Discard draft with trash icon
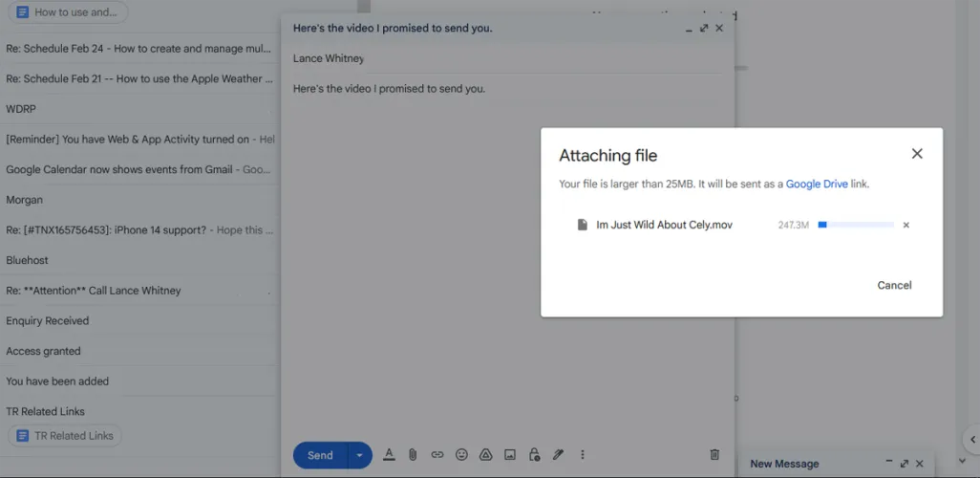980x478 pixels. point(714,455)
